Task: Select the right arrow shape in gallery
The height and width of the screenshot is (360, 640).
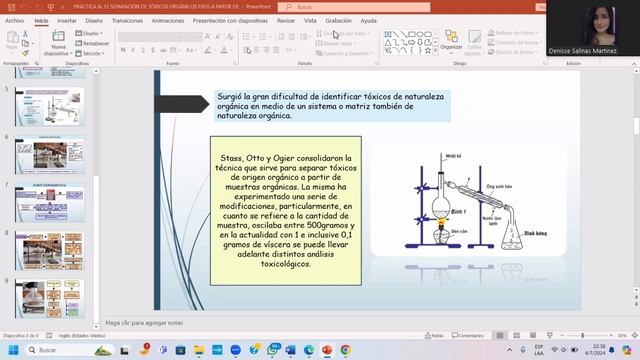Action: [411, 42]
